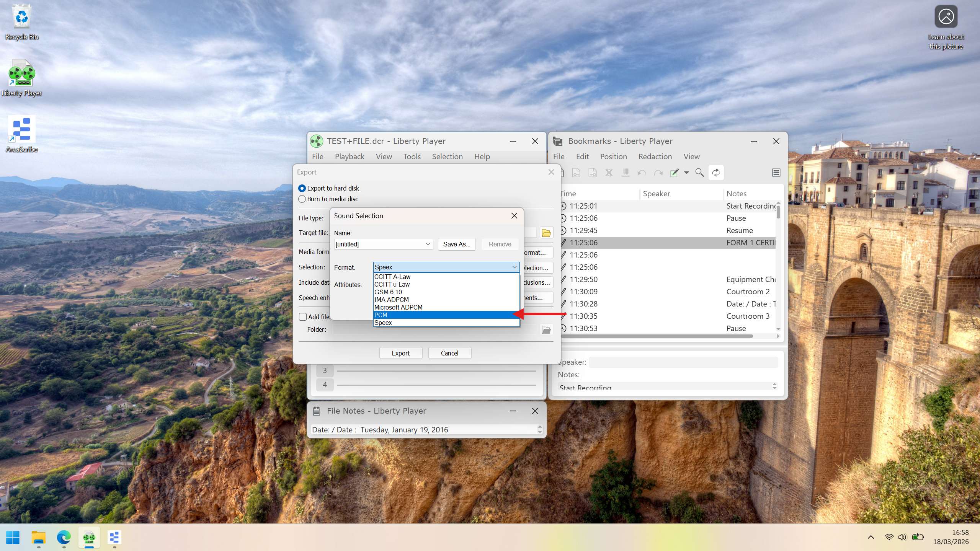Click the search icon in Bookmarks toolbar
The width and height of the screenshot is (980, 551).
[x=699, y=173]
